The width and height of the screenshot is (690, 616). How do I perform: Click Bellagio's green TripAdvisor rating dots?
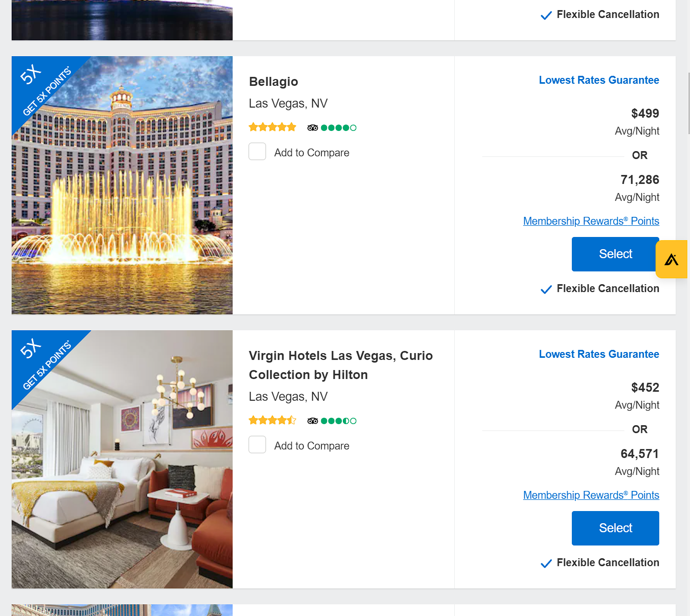[x=338, y=127]
